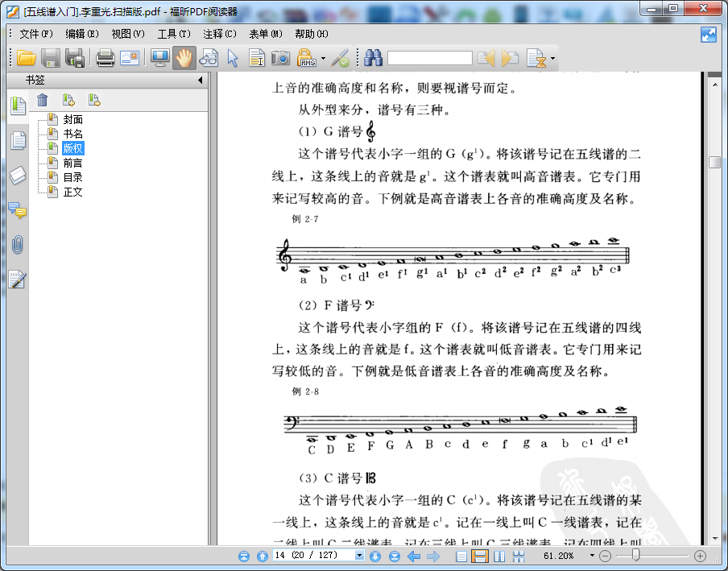This screenshot has height=571, width=728.
Task: Select the 封面 bookmark
Action: (x=73, y=120)
